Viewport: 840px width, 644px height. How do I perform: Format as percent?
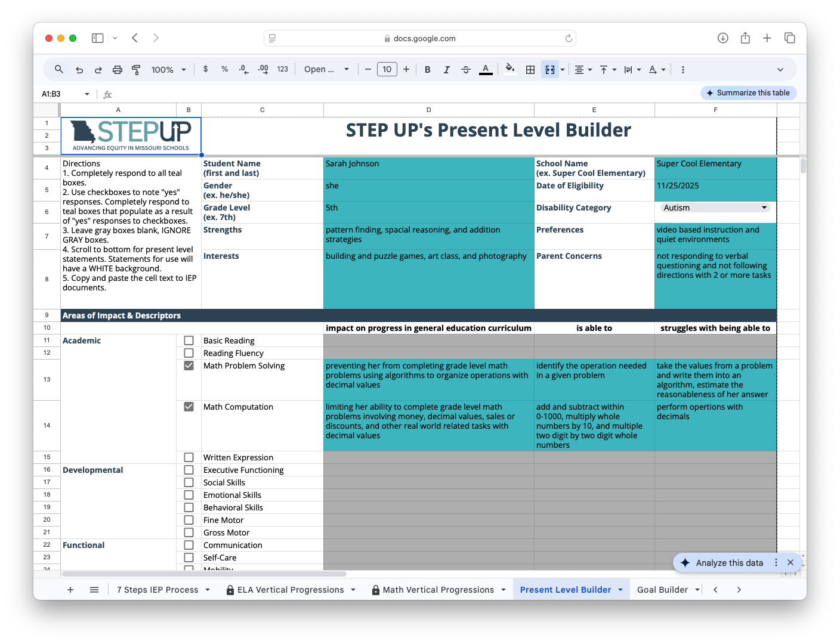pos(225,69)
